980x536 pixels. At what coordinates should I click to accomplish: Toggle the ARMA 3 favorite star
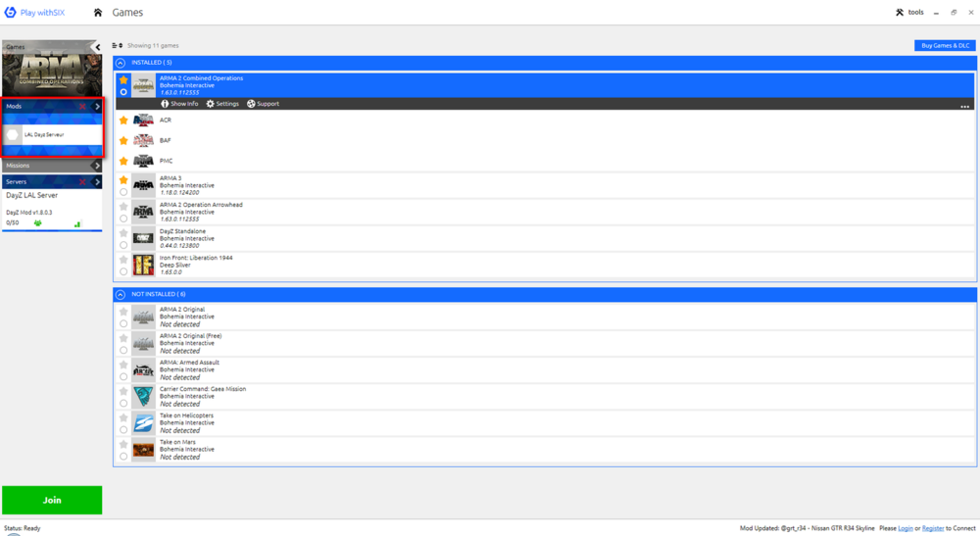pyautogui.click(x=123, y=180)
